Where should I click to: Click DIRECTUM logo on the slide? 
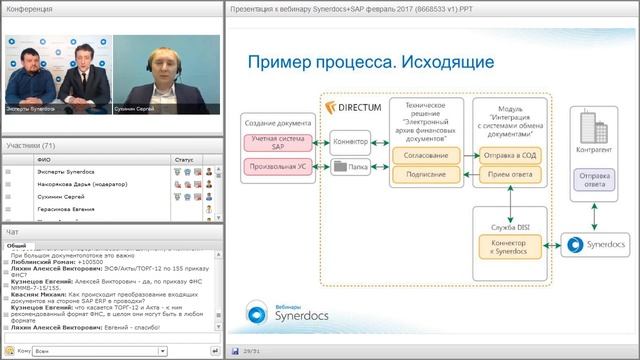[353, 107]
